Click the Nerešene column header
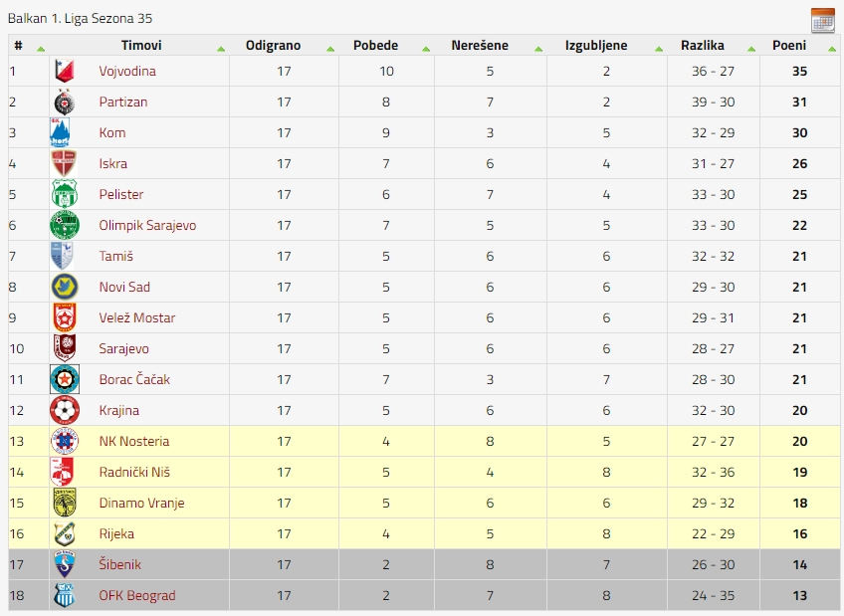 tap(480, 45)
